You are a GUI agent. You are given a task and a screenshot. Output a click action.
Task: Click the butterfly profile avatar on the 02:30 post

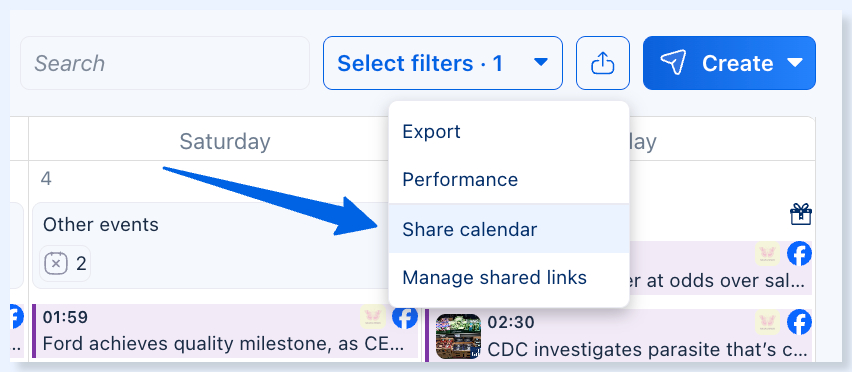click(x=767, y=323)
